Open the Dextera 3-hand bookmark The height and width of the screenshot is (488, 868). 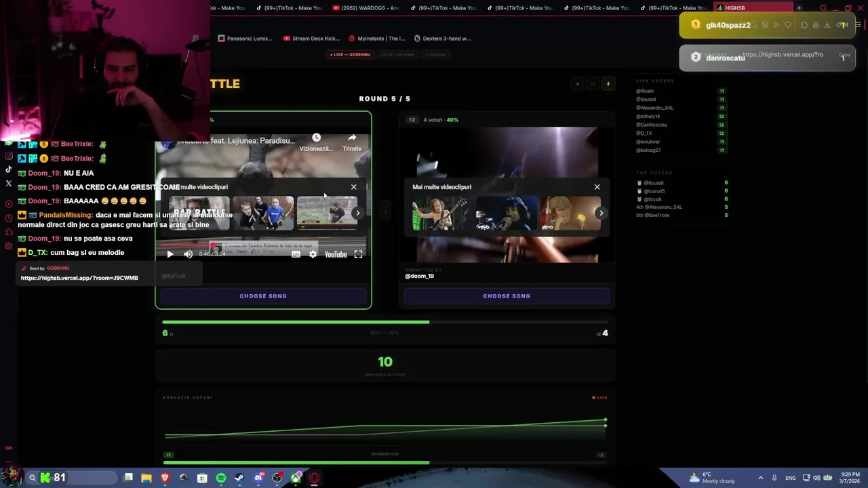(442, 39)
